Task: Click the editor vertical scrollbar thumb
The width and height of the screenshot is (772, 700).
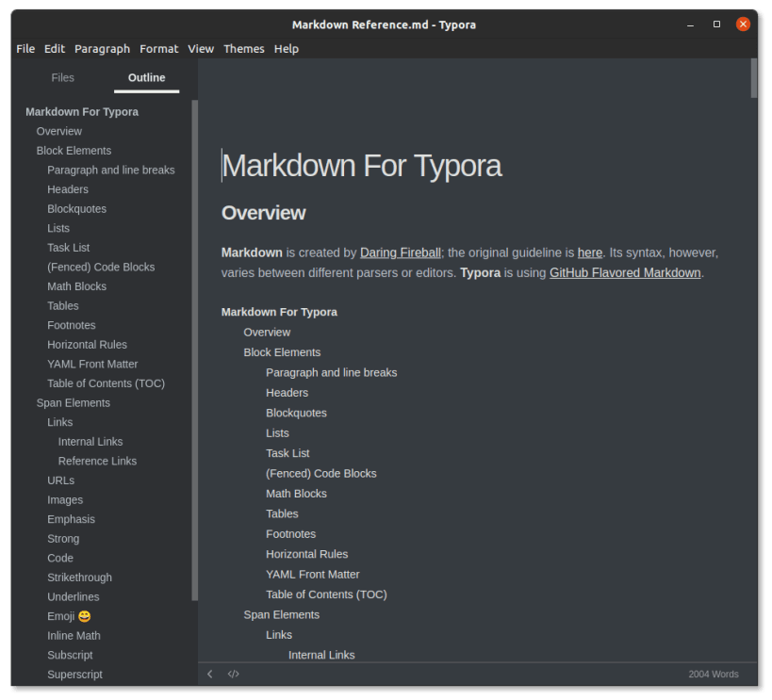Action: 754,78
